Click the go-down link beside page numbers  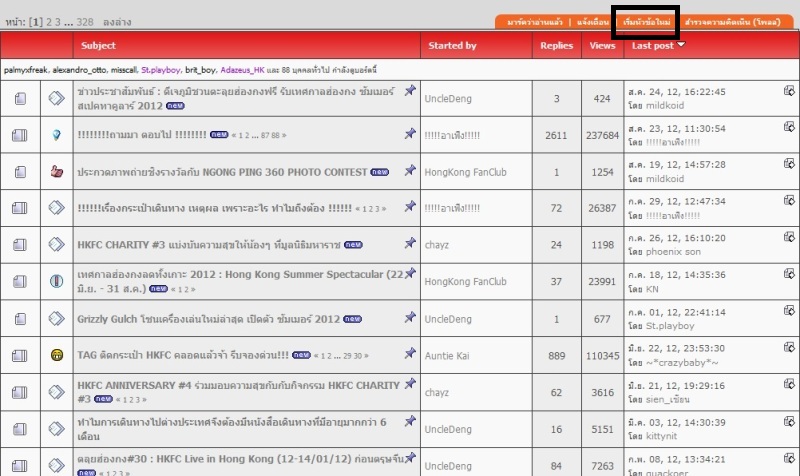point(117,22)
